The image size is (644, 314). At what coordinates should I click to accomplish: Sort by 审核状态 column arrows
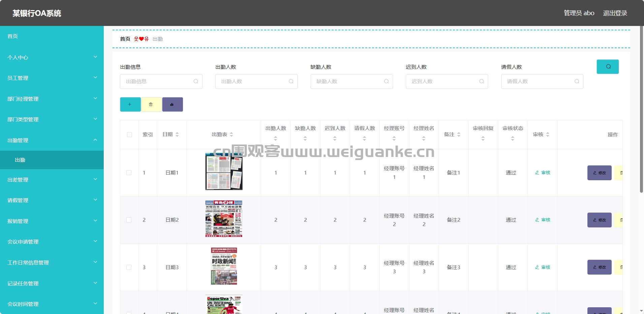(x=513, y=138)
